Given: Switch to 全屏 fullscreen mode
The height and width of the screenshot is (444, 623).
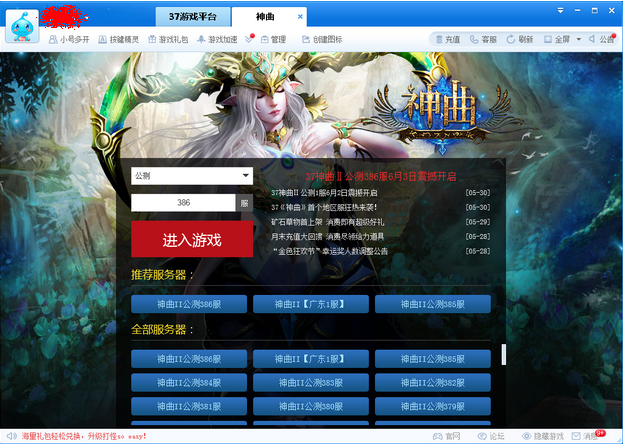Looking at the screenshot, I should coord(557,39).
